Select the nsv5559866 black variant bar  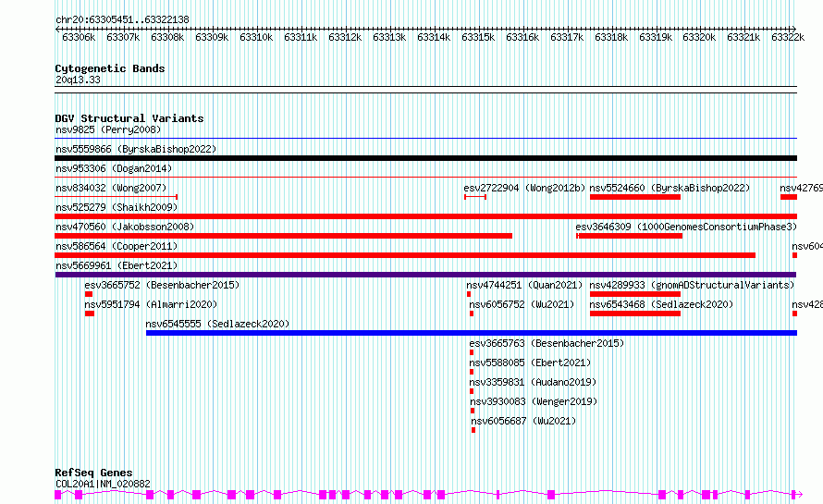click(x=425, y=158)
